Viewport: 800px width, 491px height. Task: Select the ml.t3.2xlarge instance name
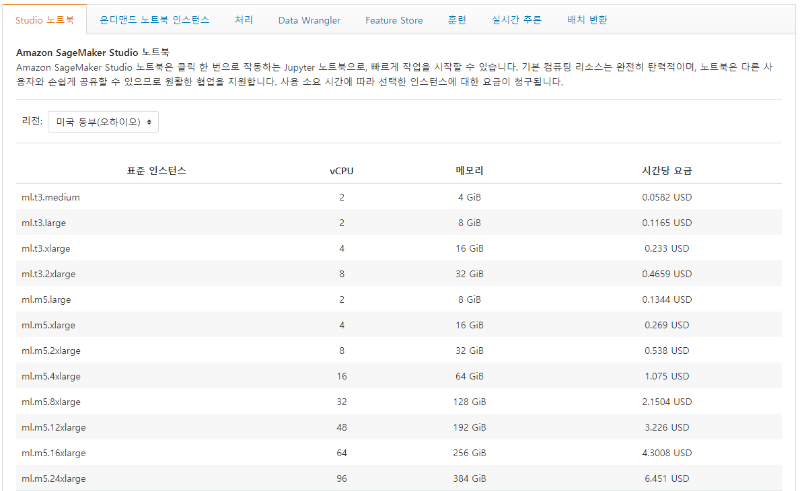(x=48, y=274)
